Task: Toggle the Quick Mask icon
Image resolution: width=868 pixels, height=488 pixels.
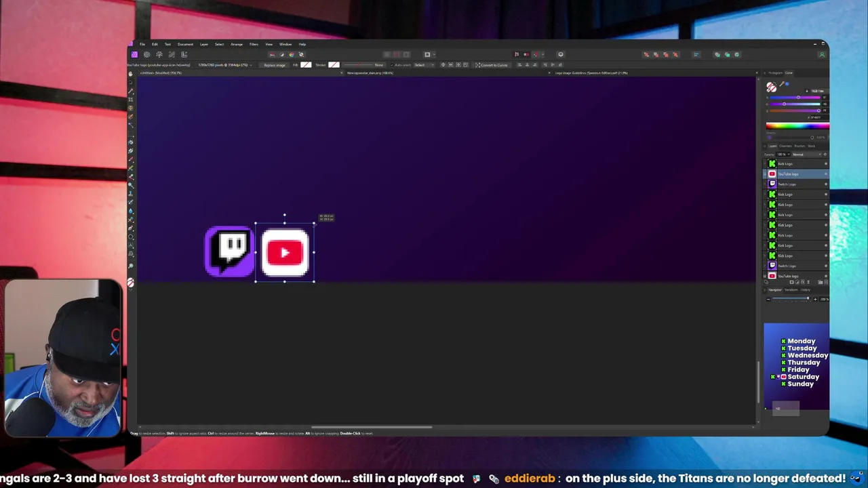Action: coord(427,54)
